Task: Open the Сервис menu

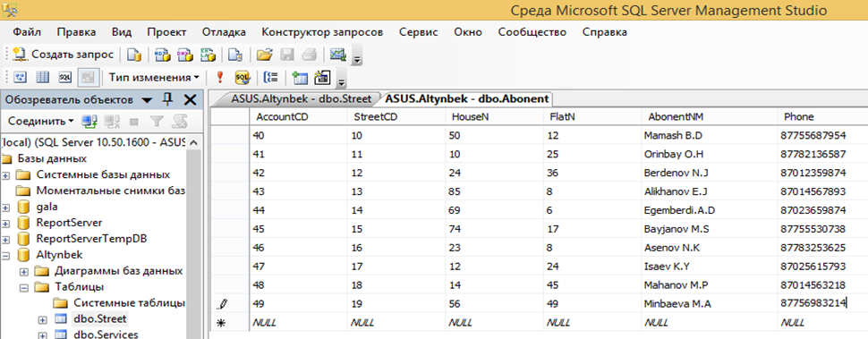Action: click(x=419, y=32)
